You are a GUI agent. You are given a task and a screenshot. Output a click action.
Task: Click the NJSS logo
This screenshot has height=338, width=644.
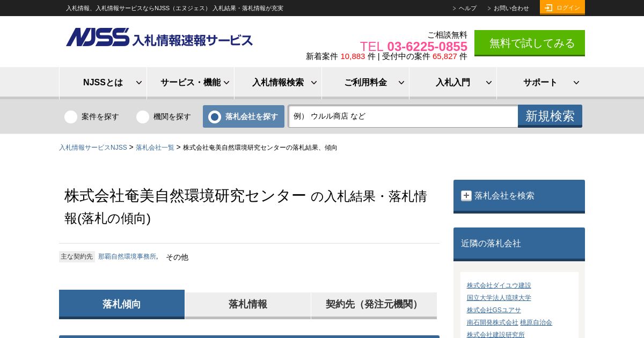tap(159, 38)
